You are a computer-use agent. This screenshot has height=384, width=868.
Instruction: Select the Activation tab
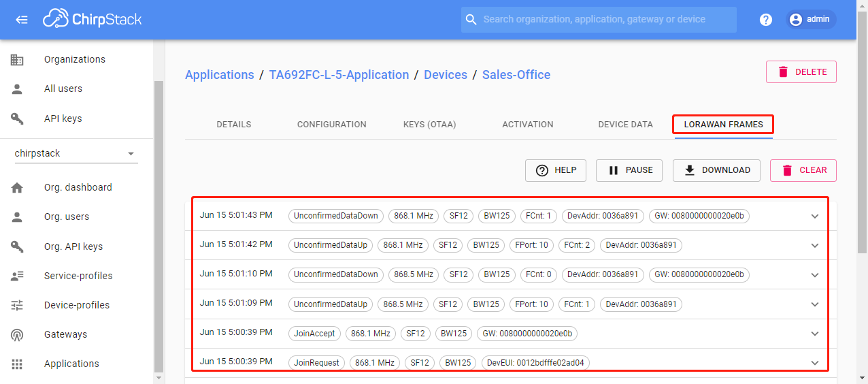coord(527,125)
